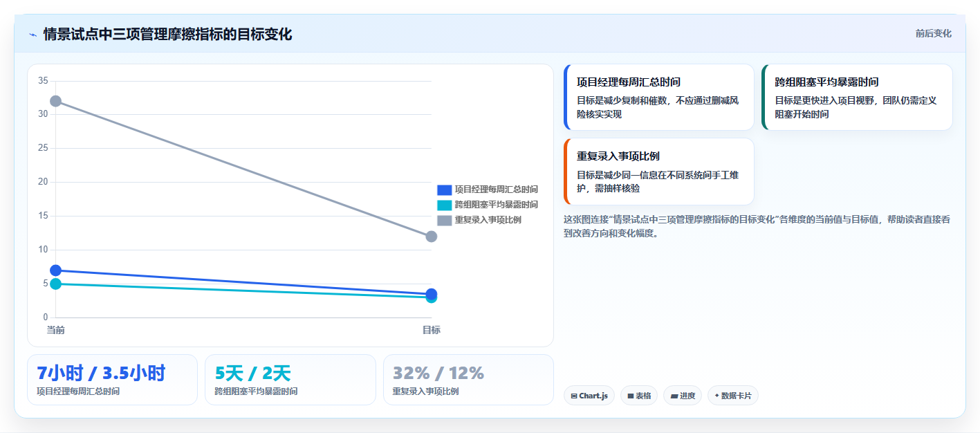980x433 pixels.
Task: Click the 跨组阻塞平均暴露时间 caption under 5天 stat
Action: click(256, 391)
